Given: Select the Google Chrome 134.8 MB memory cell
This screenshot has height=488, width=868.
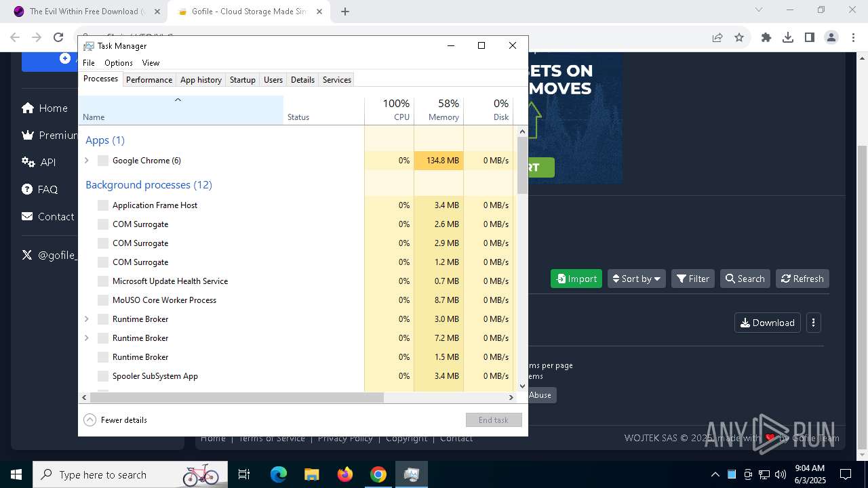Looking at the screenshot, I should click(439, 161).
